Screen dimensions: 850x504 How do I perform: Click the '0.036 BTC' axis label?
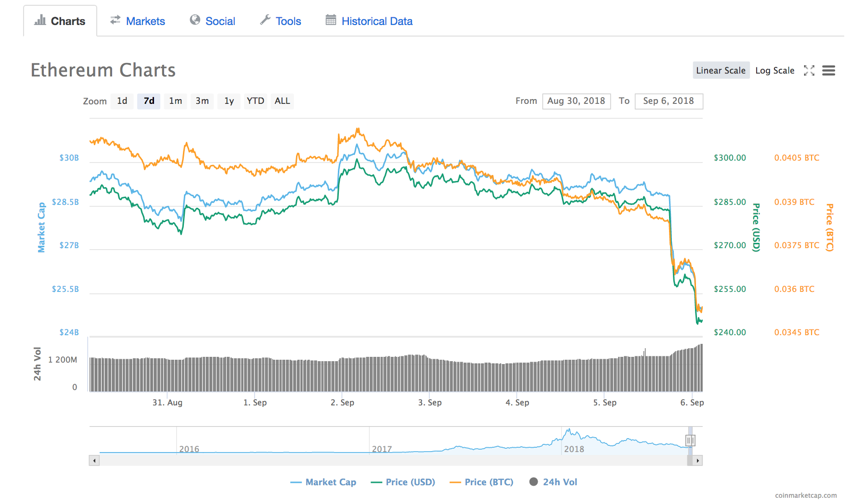794,289
